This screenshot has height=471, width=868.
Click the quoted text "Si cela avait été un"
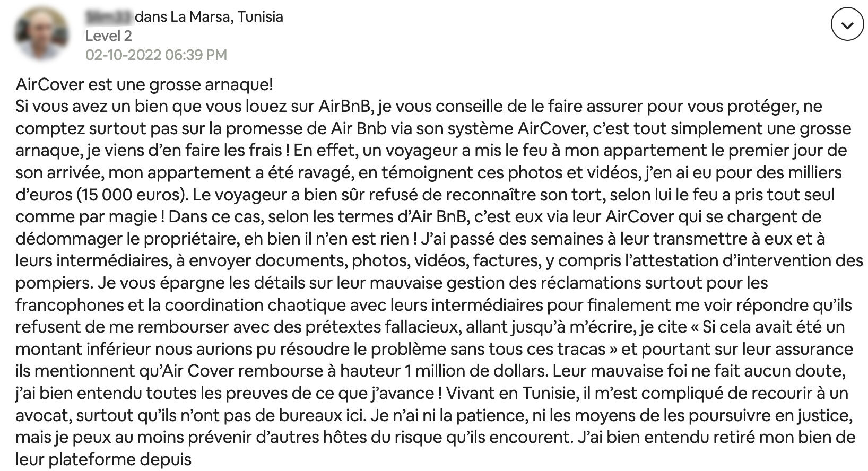[x=773, y=327]
